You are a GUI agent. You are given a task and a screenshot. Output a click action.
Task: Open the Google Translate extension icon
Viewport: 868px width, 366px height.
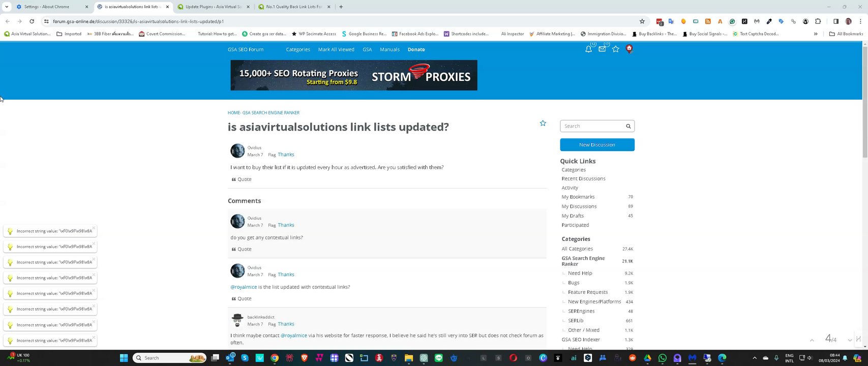(671, 21)
